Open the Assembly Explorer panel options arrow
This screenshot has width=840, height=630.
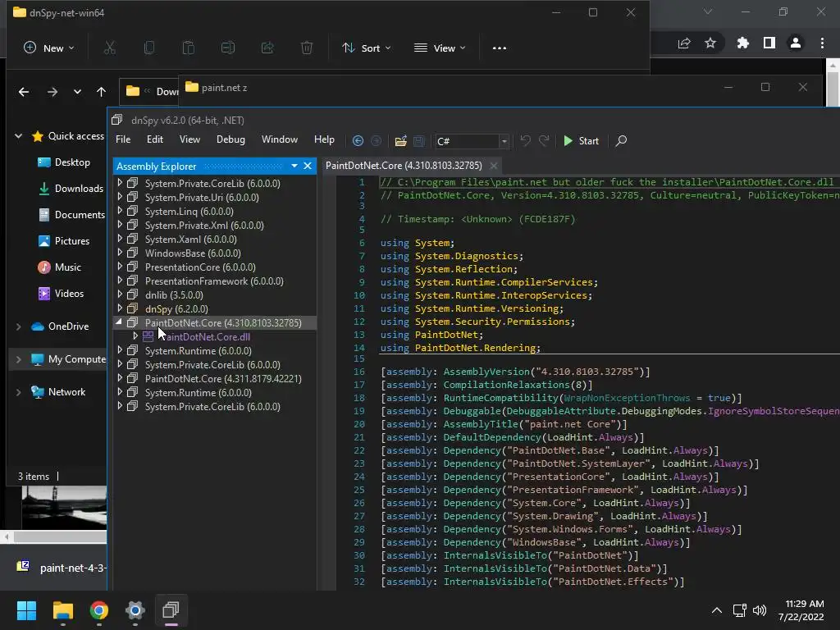(x=294, y=166)
